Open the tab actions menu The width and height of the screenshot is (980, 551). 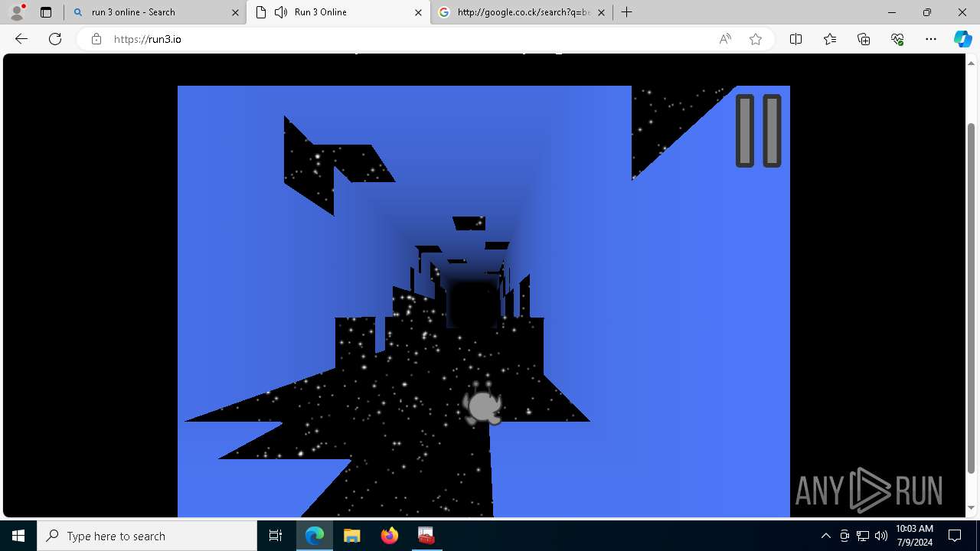[46, 12]
